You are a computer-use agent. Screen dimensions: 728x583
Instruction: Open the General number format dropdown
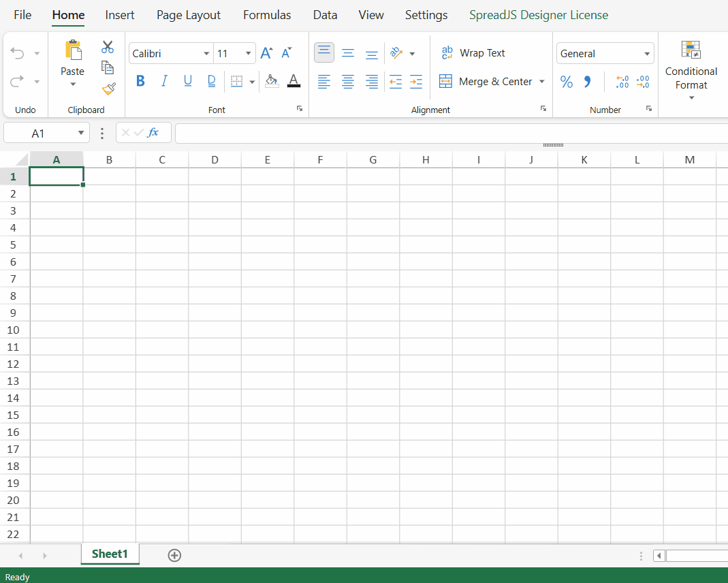click(x=605, y=53)
